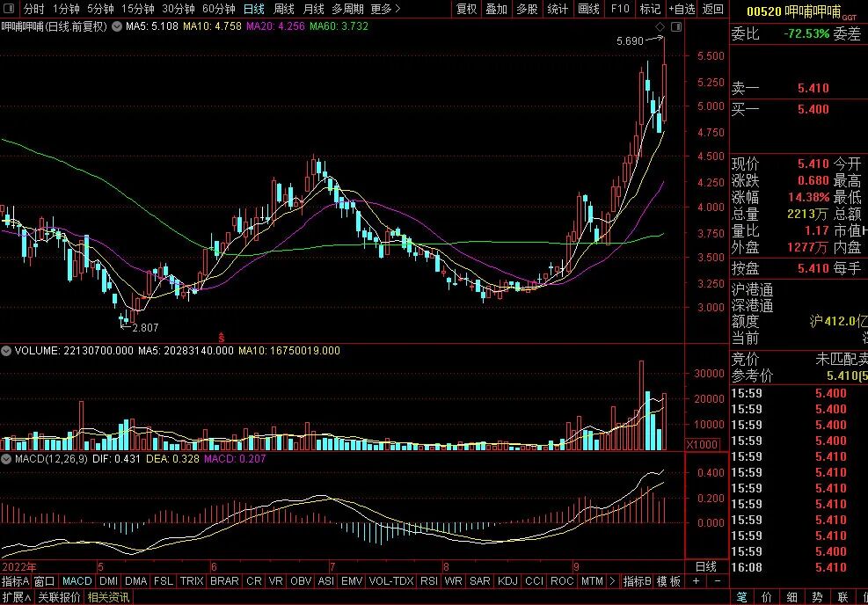Click the 统计 statistics button
This screenshot has height=605, width=868.
click(x=558, y=9)
